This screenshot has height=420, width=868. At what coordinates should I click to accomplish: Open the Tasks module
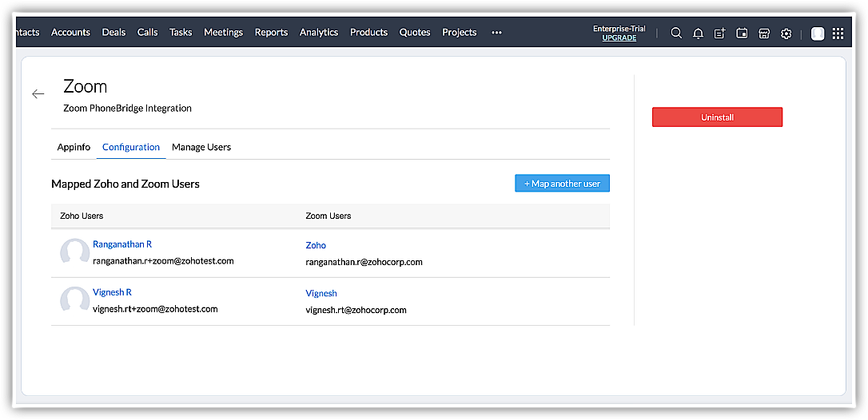(181, 32)
